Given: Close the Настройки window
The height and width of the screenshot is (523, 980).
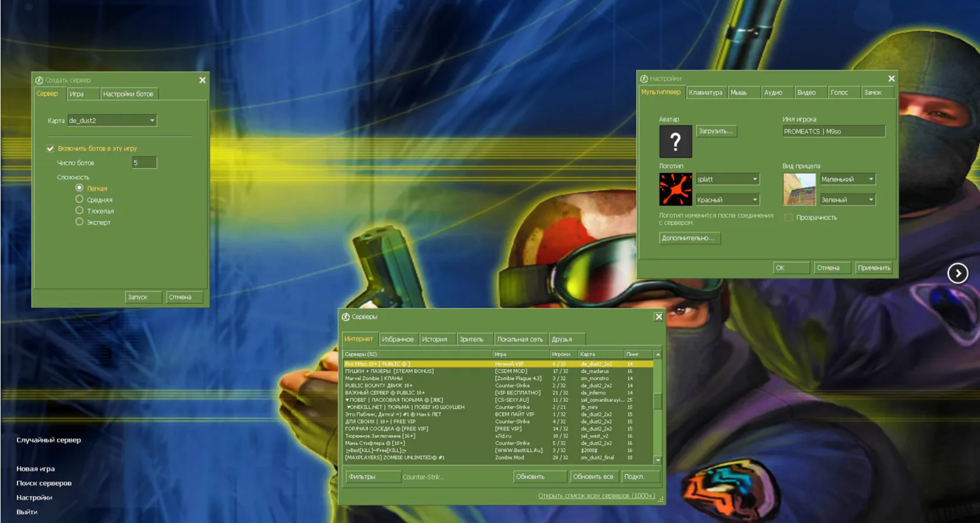Looking at the screenshot, I should pyautogui.click(x=891, y=78).
